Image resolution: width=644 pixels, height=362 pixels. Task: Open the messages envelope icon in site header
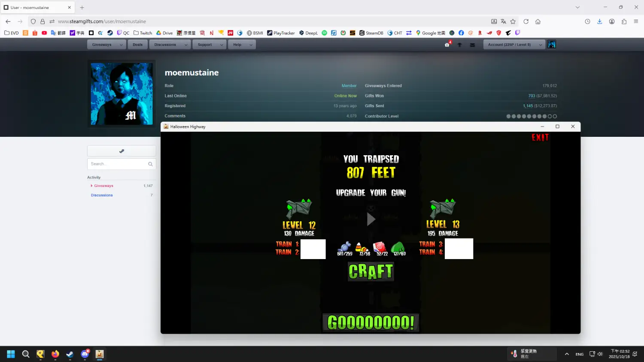pos(472,45)
